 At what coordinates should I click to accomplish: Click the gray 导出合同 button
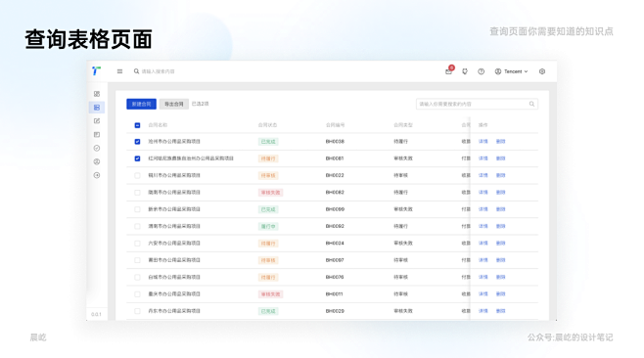[x=174, y=104]
